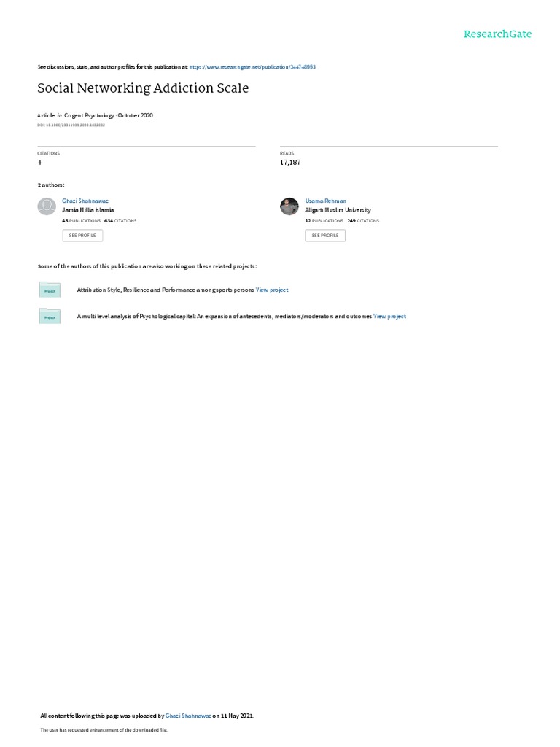560x747 pixels.
Task: Open Ghazi Shahnawaz author name link
Action: tap(85, 201)
